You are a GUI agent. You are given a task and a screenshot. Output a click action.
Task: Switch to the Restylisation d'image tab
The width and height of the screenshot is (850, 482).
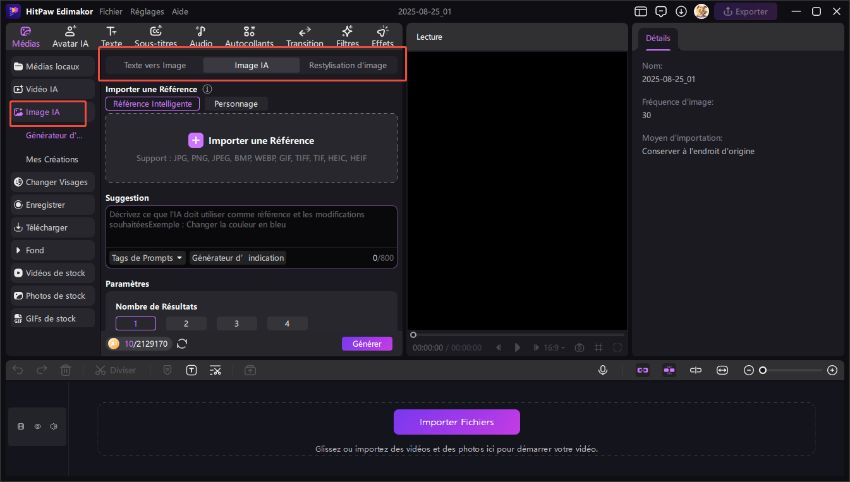[x=347, y=65]
